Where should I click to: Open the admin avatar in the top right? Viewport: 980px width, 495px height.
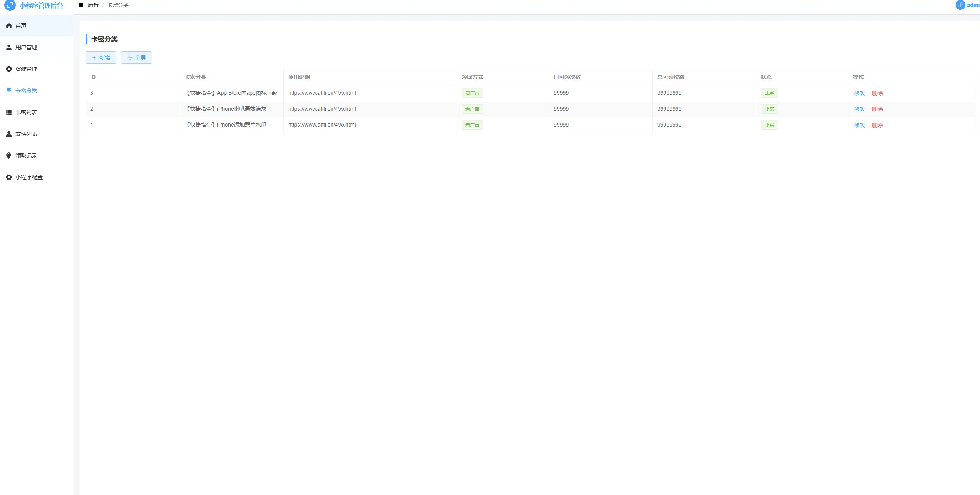tap(960, 5)
